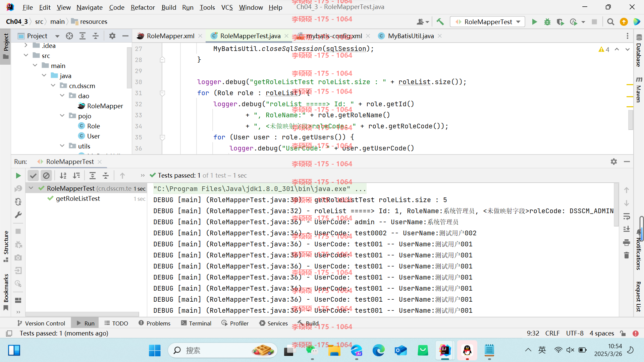Image resolution: width=644 pixels, height=362 pixels.
Task: Collapse the src folder
Action: (26, 55)
